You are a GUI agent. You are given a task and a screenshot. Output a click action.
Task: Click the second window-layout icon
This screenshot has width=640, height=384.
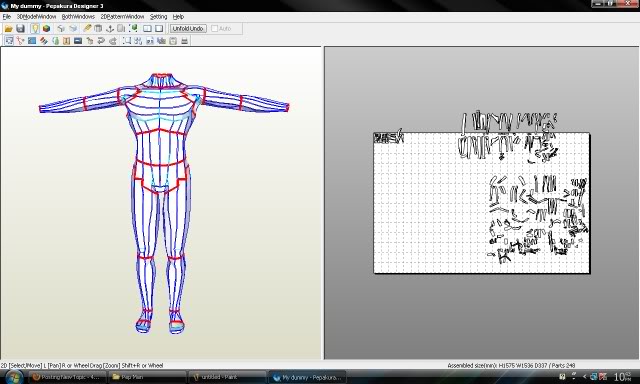[159, 29]
